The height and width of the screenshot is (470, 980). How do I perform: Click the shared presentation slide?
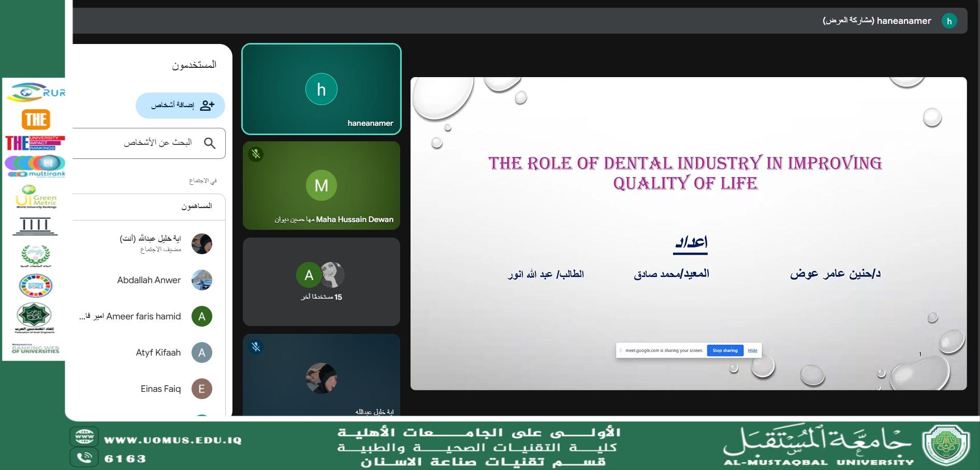coord(688,233)
